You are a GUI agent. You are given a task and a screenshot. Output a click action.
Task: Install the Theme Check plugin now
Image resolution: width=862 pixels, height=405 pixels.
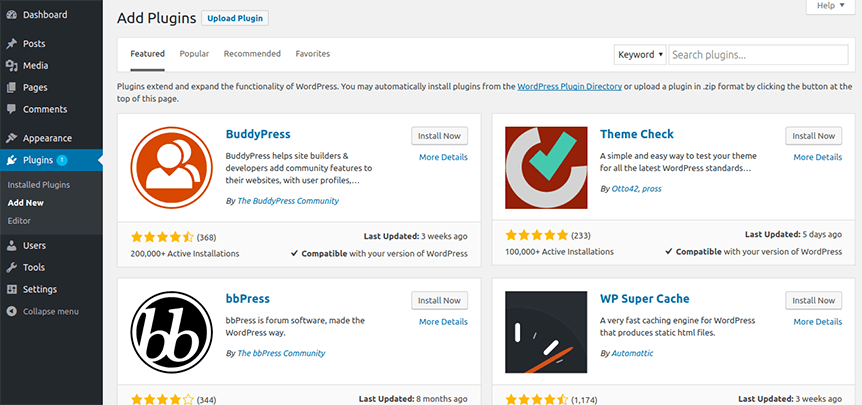[814, 136]
